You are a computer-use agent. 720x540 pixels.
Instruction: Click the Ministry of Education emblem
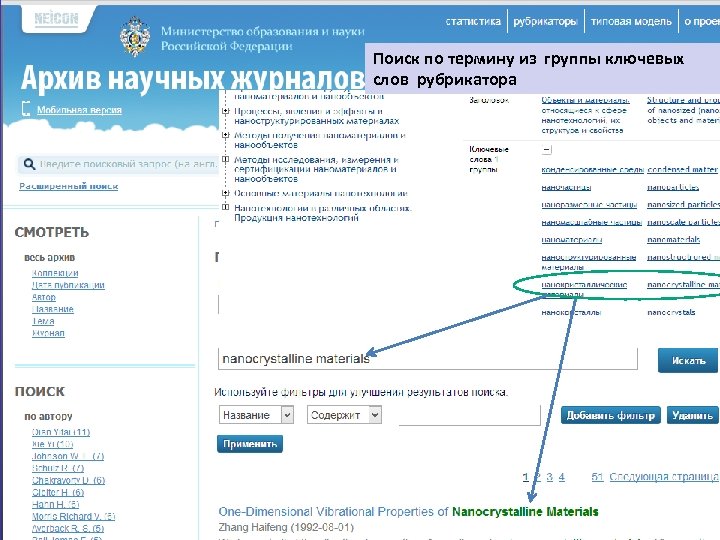(x=135, y=37)
